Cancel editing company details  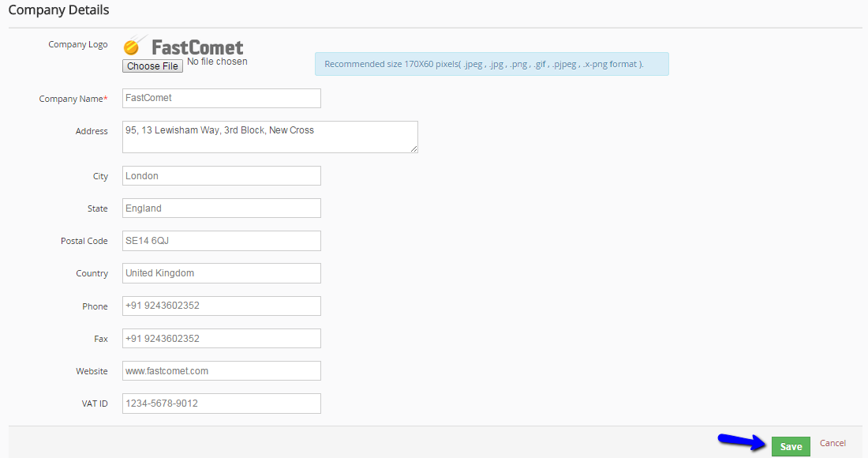[832, 443]
